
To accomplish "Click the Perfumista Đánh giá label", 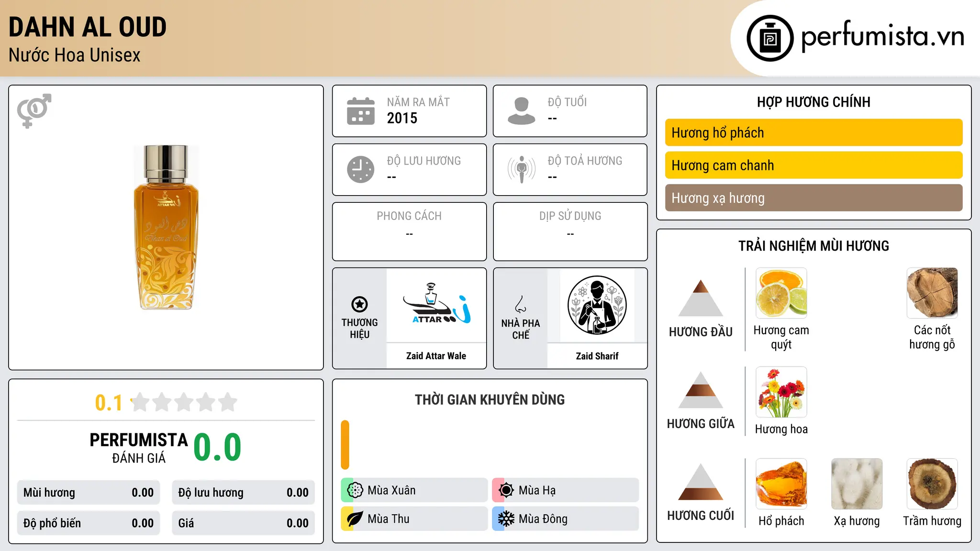I will click(x=139, y=448).
